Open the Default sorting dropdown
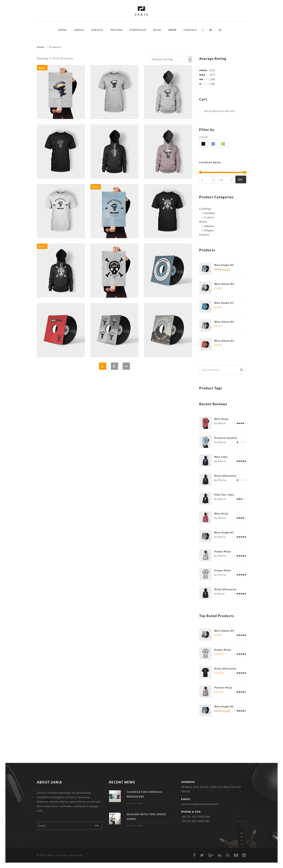The height and width of the screenshot is (868, 283). [171, 59]
